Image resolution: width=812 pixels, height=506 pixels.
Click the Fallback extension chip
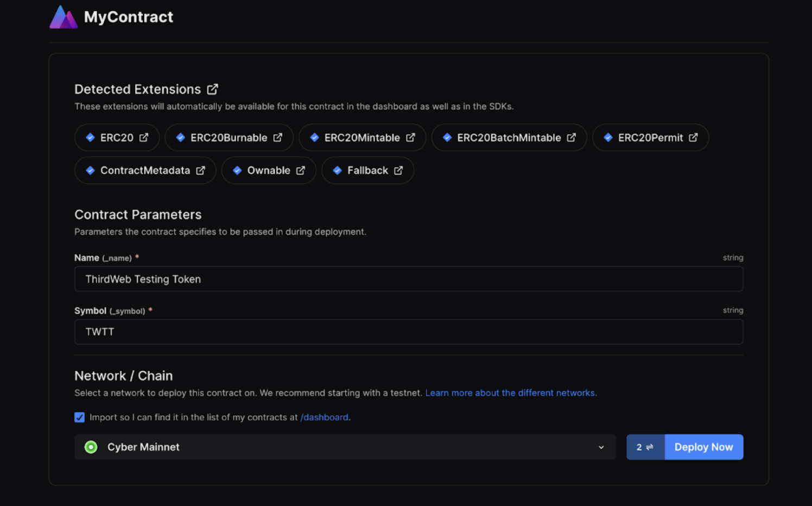pyautogui.click(x=367, y=170)
